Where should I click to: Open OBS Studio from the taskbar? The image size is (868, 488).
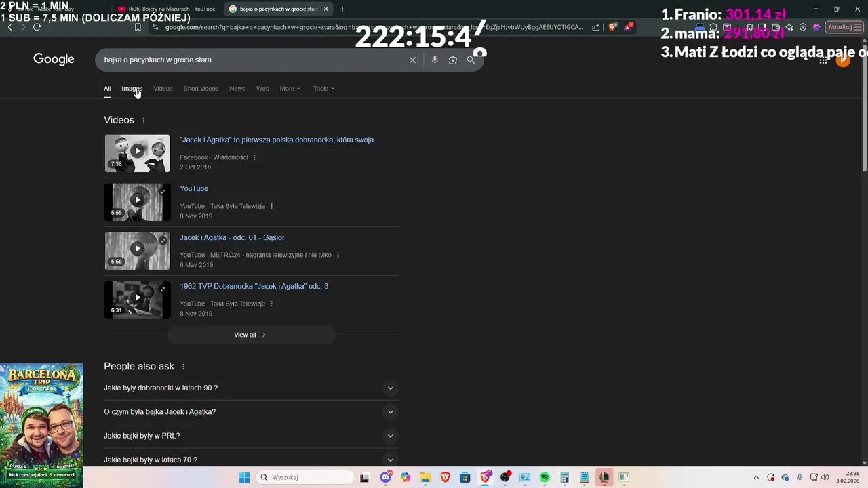[505, 477]
